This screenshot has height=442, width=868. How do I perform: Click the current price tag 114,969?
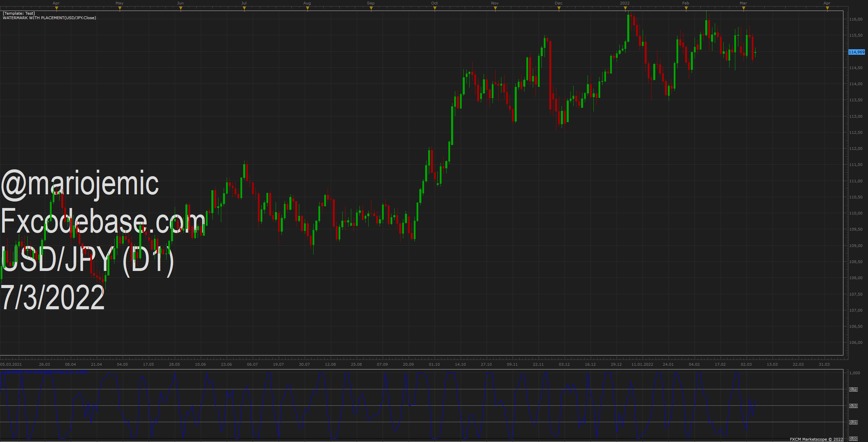(857, 52)
